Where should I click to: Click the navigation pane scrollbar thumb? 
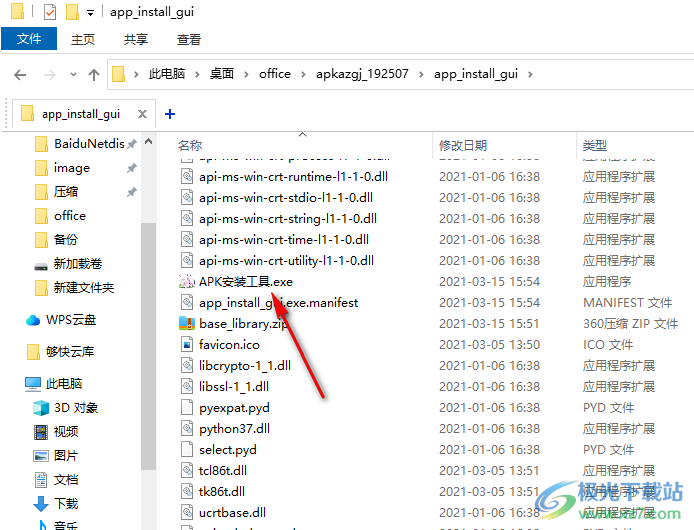point(148,345)
